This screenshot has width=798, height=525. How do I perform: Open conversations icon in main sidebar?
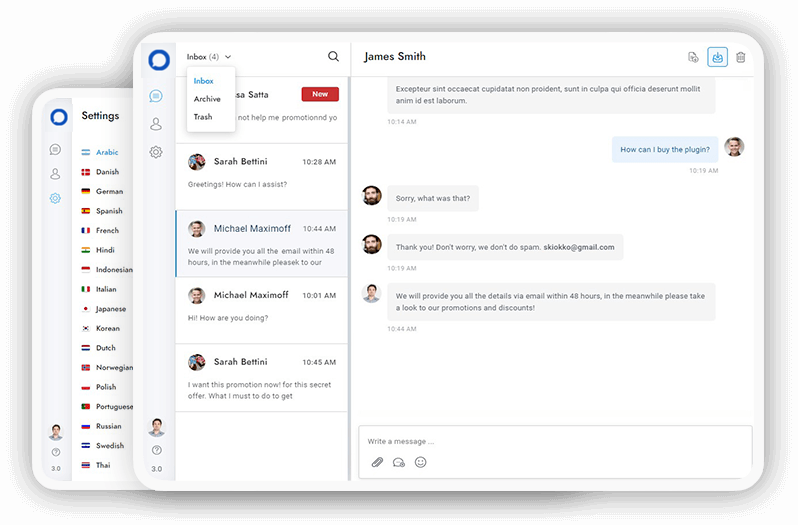(156, 96)
